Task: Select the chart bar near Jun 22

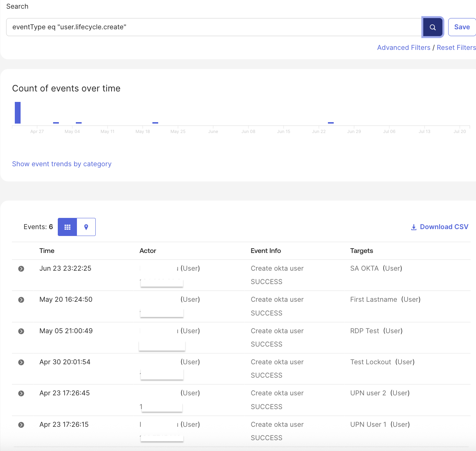Action: pos(330,123)
